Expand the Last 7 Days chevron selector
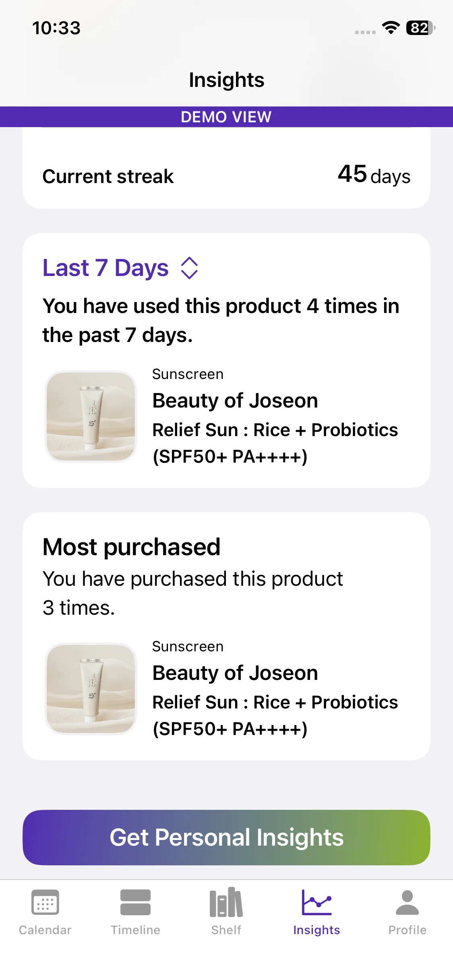Screen dimensions: 453x980 (x=189, y=268)
